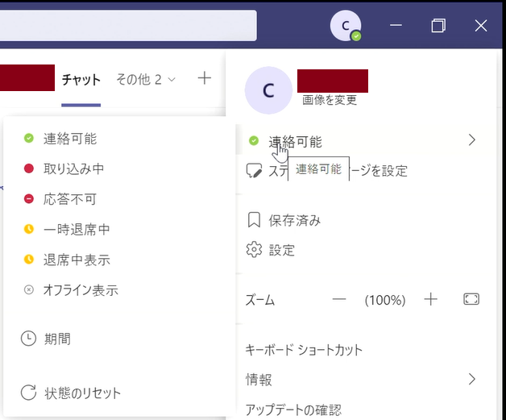Decrease zoom with the minus button
506x420 pixels.
tap(339, 300)
